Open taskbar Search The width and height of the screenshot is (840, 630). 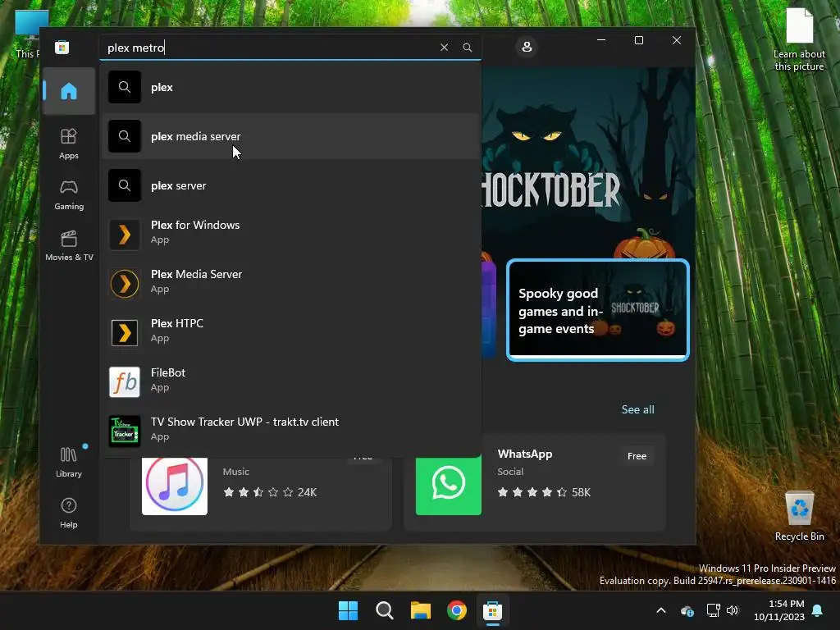tap(384, 610)
